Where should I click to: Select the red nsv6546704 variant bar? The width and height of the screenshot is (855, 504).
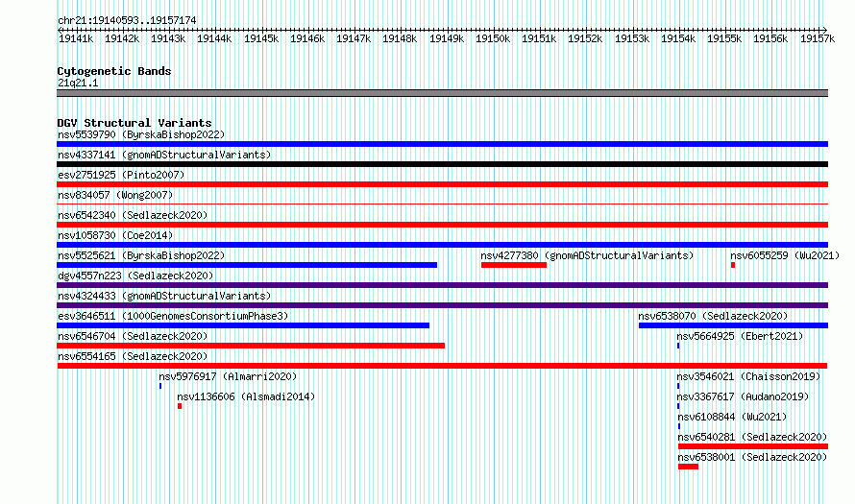click(x=251, y=346)
